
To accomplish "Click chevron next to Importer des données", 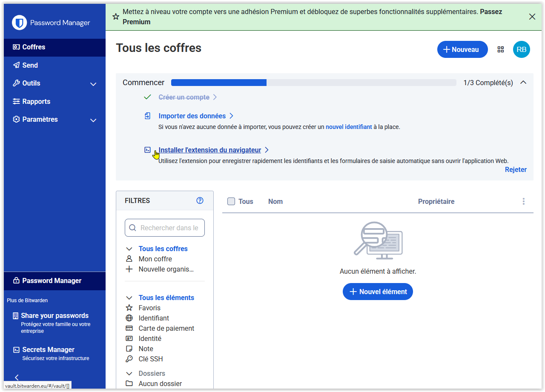I will 231,116.
